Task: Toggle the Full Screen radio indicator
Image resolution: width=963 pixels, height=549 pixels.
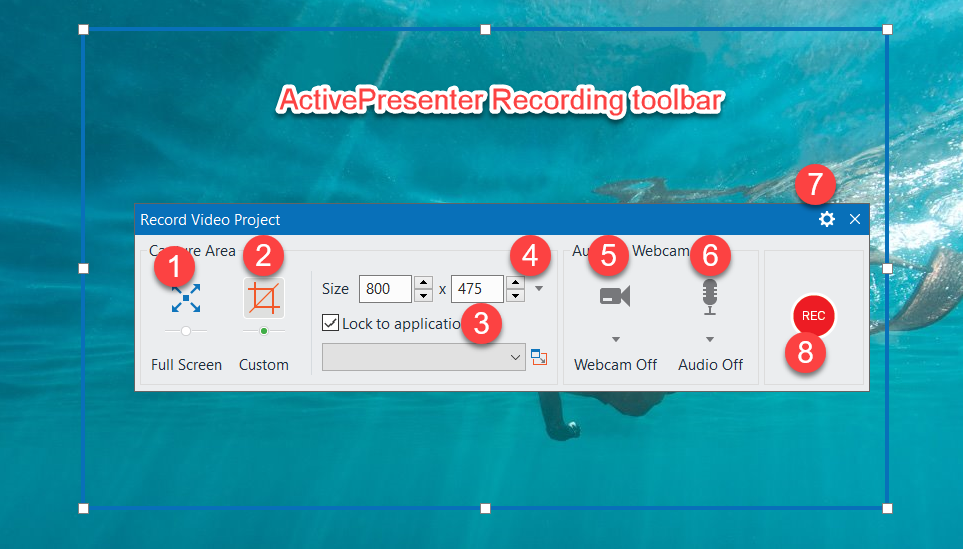Action: pos(185,331)
